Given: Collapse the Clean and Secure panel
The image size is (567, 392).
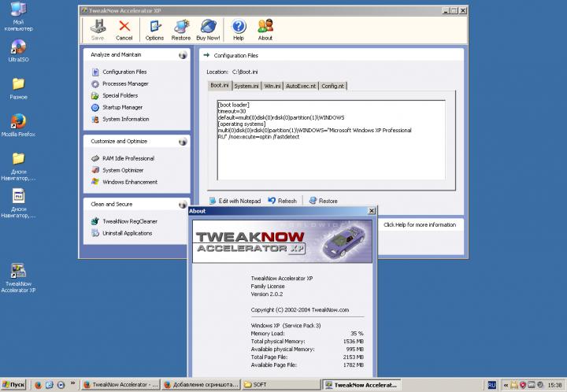Looking at the screenshot, I should (x=183, y=205).
